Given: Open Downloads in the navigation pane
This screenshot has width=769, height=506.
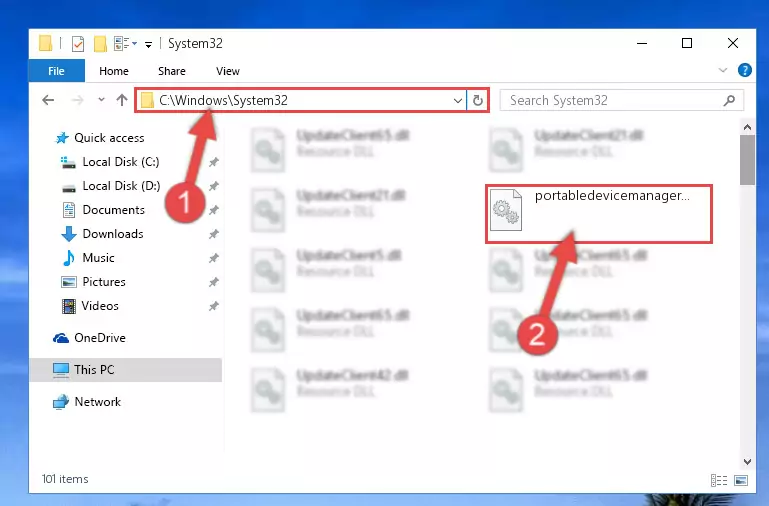Looking at the screenshot, I should tap(113, 234).
